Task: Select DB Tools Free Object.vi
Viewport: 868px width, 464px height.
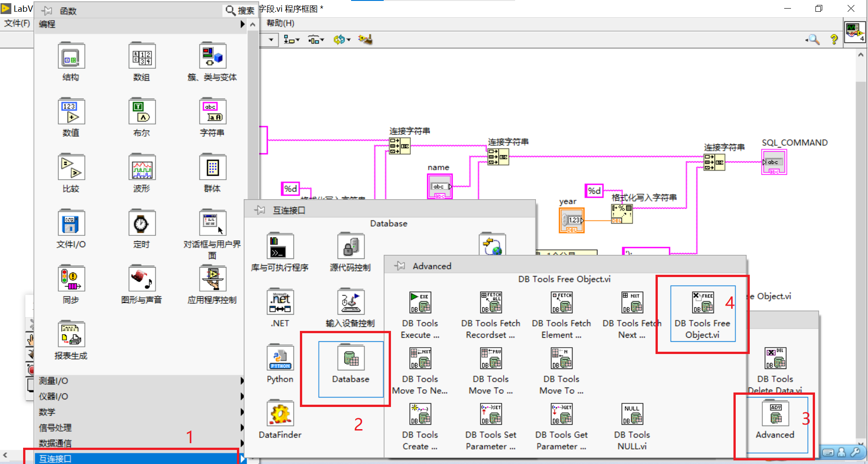Action: coord(703,313)
